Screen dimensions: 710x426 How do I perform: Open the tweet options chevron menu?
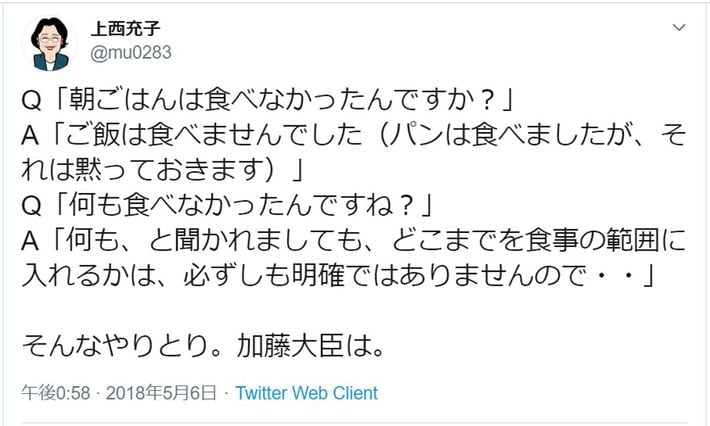click(679, 26)
